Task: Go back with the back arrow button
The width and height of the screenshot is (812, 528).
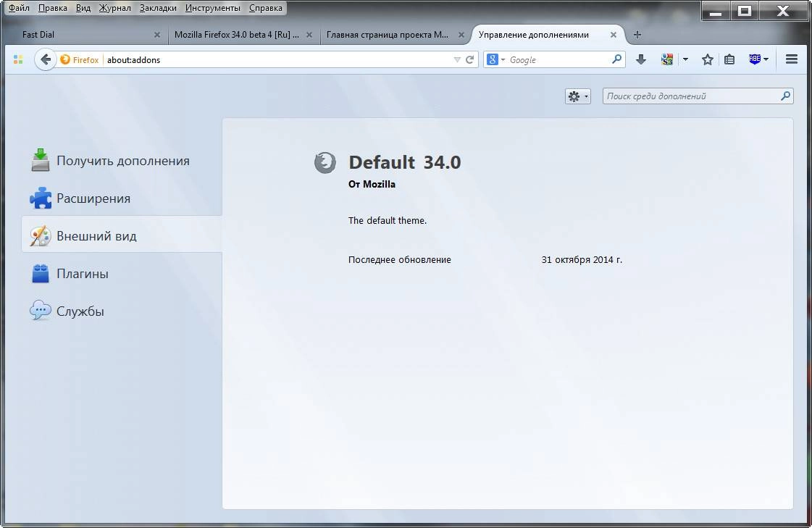Action: pos(46,59)
